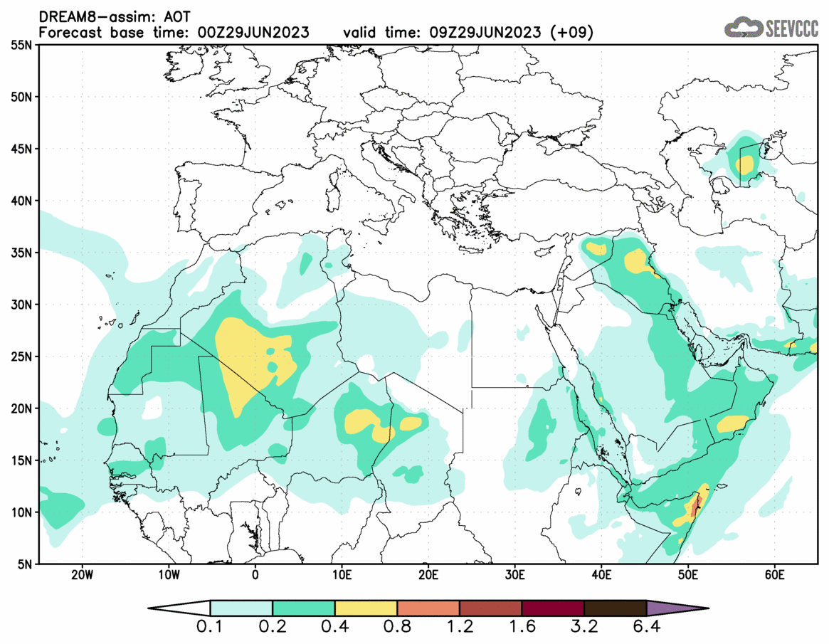Click the 55N latitude label
829x644 pixels.
[x=21, y=45]
